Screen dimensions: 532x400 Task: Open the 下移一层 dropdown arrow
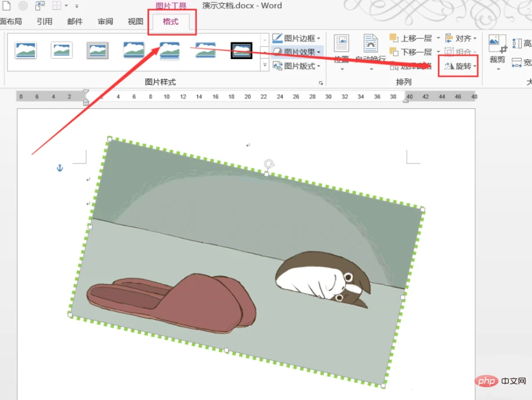click(x=438, y=52)
